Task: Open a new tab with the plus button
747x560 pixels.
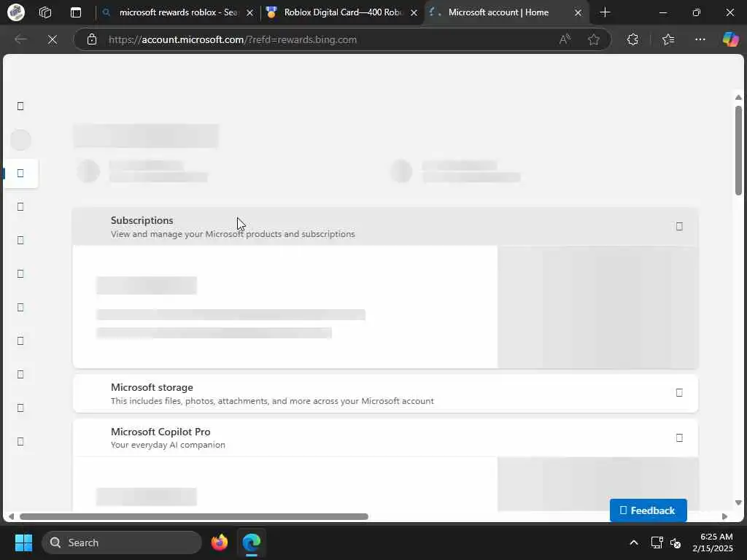Action: [x=605, y=12]
